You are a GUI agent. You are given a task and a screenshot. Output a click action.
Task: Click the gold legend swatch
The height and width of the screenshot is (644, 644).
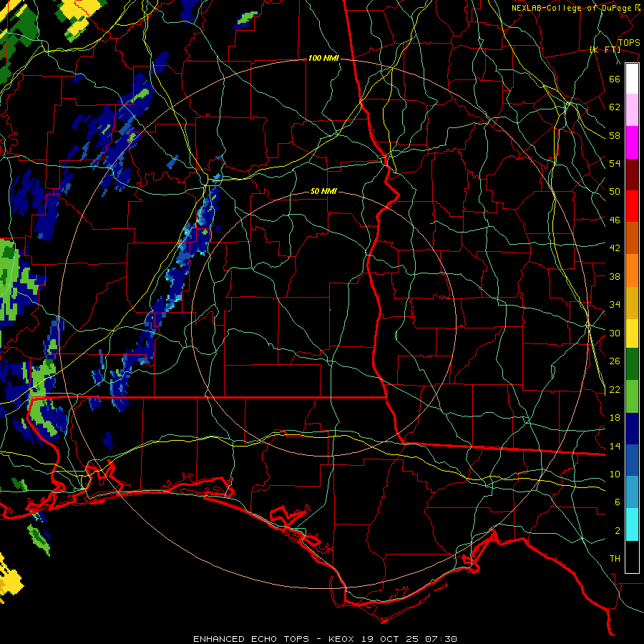(632, 303)
